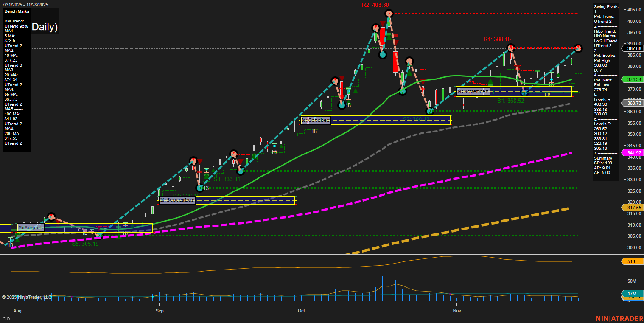This screenshot has width=644, height=323.
Task: Click the AF: 5.00 summary value
Action: 603,173
